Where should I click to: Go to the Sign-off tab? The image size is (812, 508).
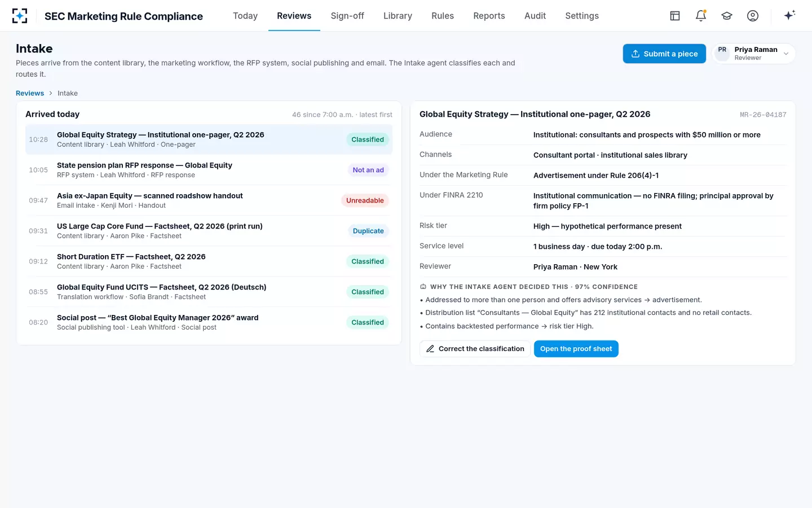click(x=347, y=16)
